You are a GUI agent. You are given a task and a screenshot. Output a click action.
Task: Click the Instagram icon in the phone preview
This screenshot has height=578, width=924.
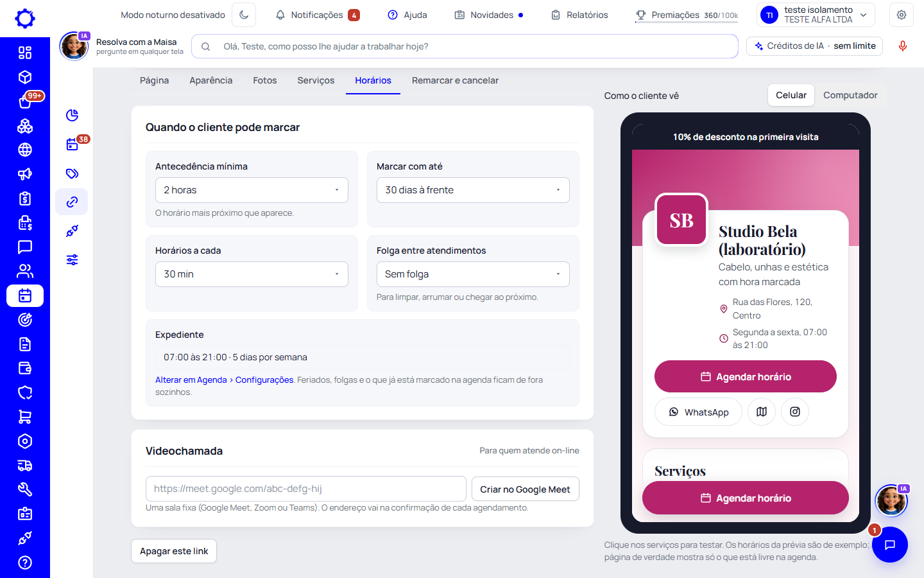pos(795,412)
